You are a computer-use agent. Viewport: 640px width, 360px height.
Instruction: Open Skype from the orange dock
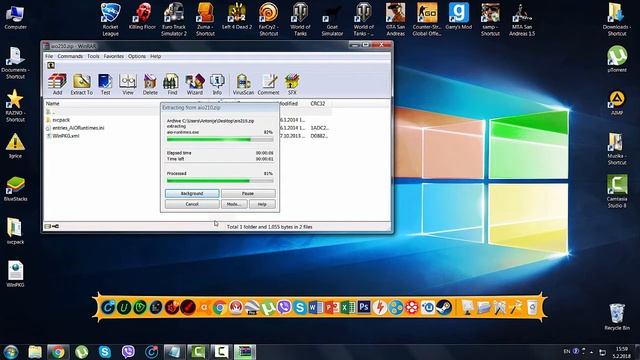pos(300,307)
